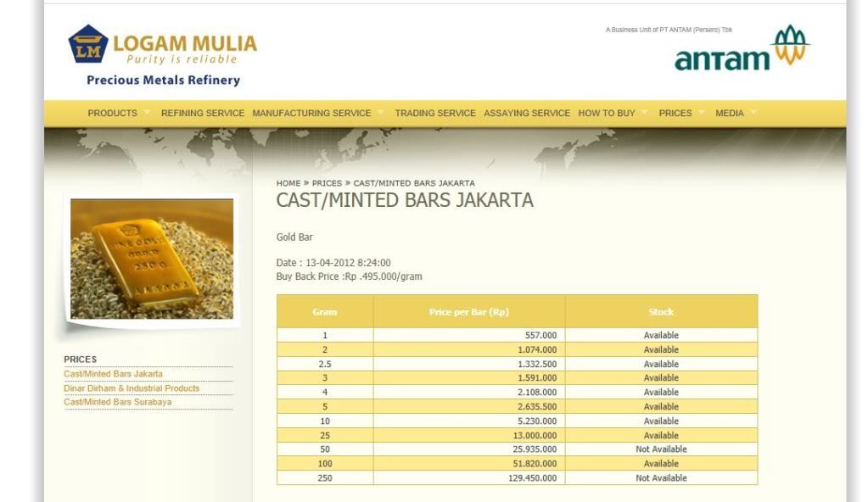The width and height of the screenshot is (868, 502).
Task: Select price 1.074.000 in table
Action: (537, 350)
